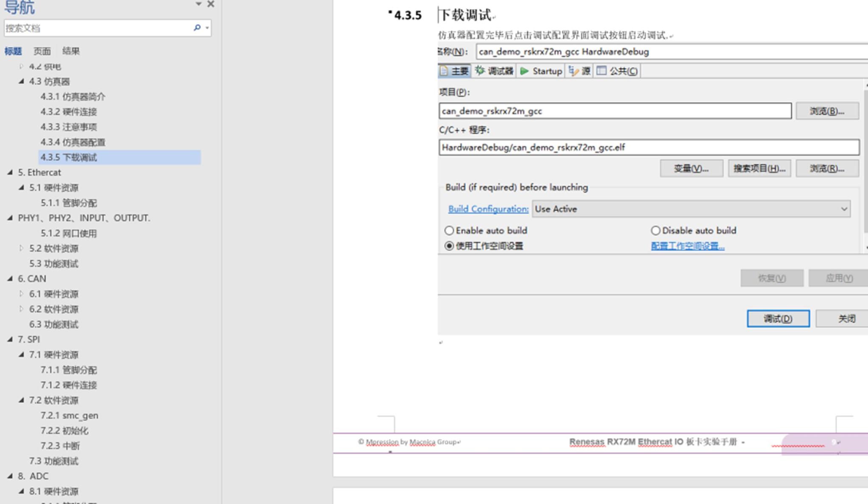Go to heading 4.3.3 注意事项
Image resolution: width=868 pixels, height=504 pixels.
[69, 127]
